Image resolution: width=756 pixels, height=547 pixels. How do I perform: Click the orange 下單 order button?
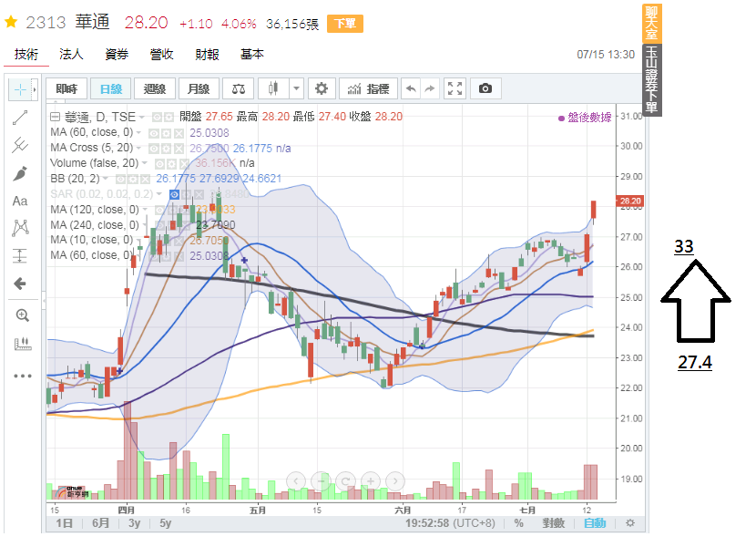342,25
